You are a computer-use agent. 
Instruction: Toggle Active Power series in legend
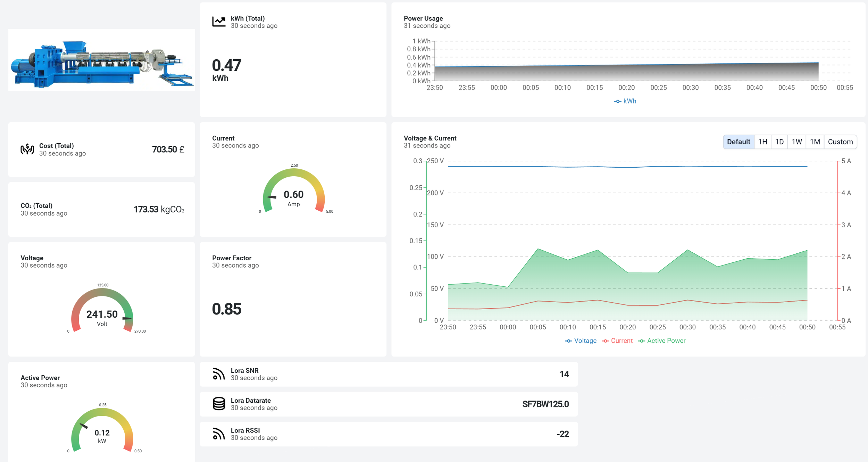[x=662, y=341]
